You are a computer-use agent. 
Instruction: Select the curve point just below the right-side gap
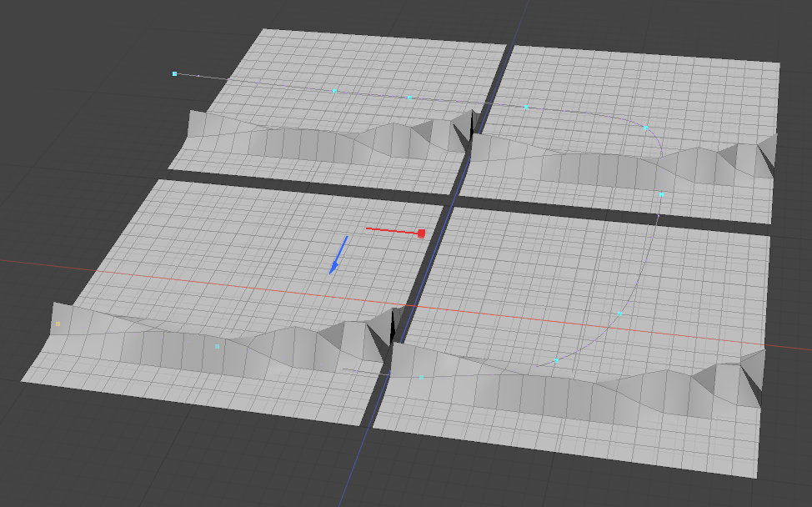(661, 194)
